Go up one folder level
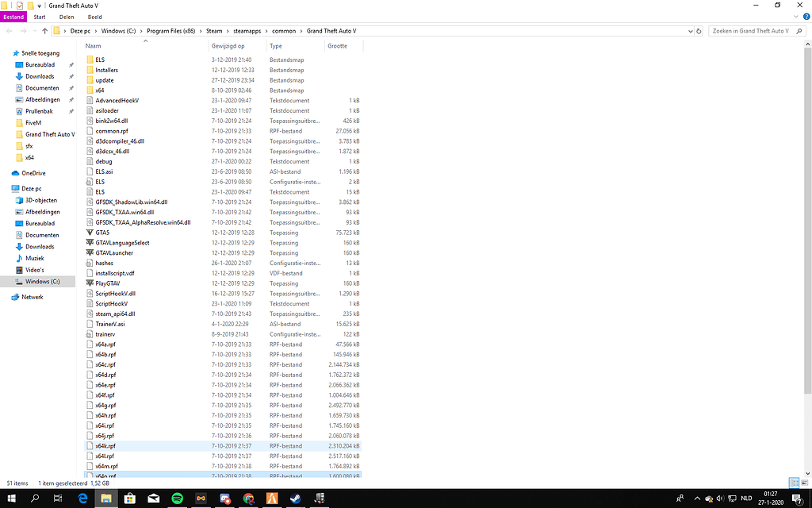The image size is (812, 508). point(44,31)
